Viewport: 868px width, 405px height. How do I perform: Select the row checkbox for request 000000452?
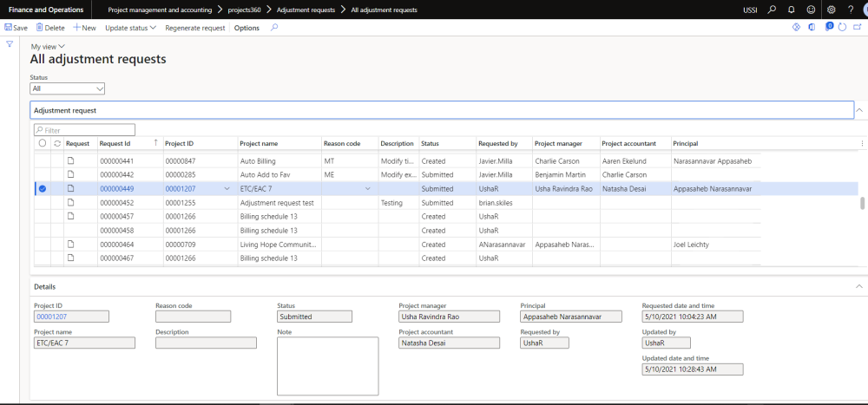[x=43, y=202]
